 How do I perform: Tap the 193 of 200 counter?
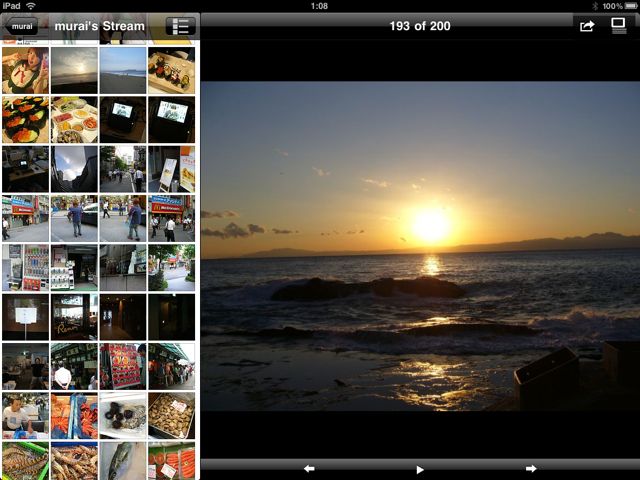coord(420,26)
